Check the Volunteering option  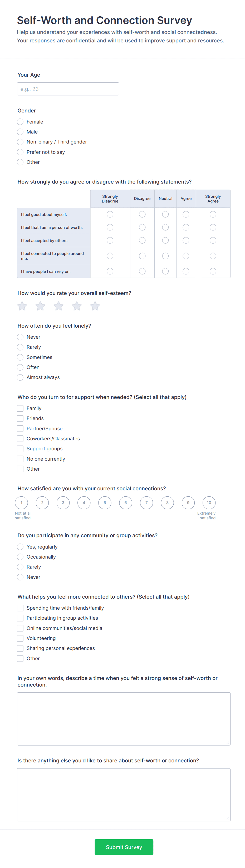[20, 638]
